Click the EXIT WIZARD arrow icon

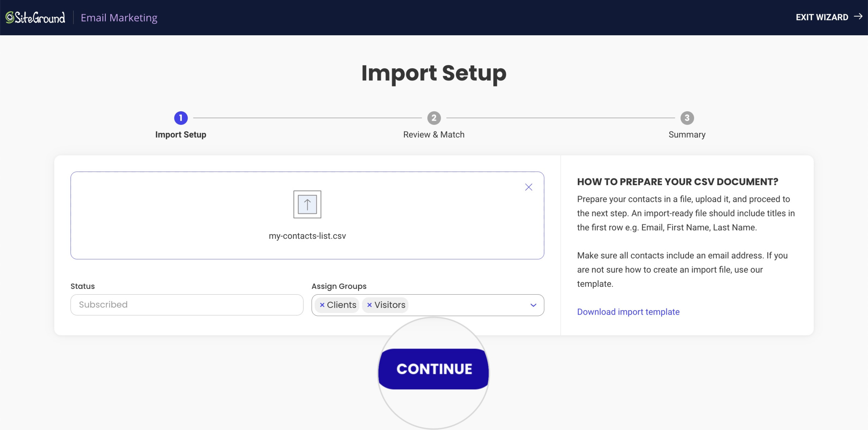click(x=858, y=17)
